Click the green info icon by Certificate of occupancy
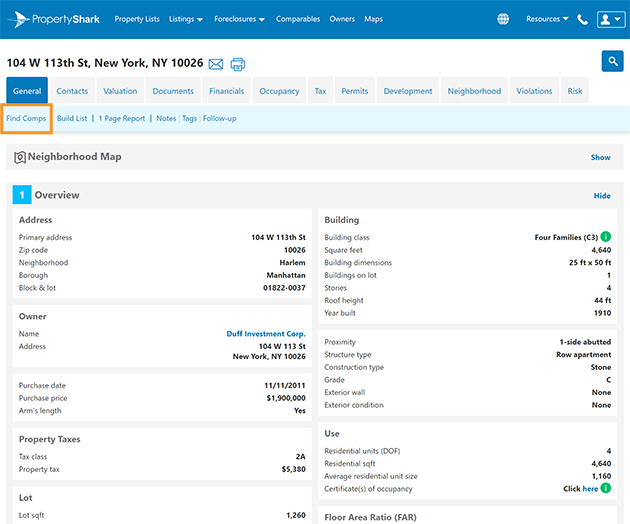Viewport: 630px width, 524px height. point(606,489)
